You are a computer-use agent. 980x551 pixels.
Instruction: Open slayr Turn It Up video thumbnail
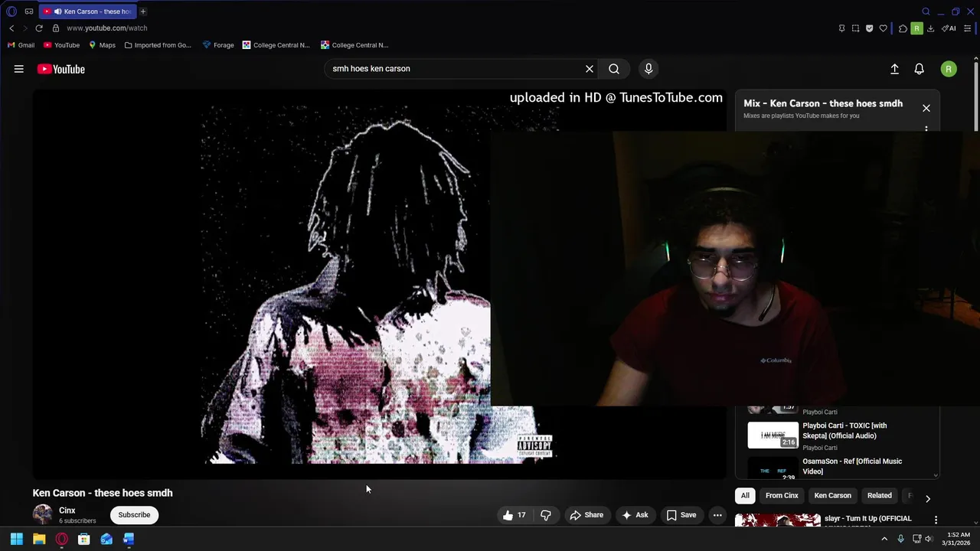click(778, 520)
